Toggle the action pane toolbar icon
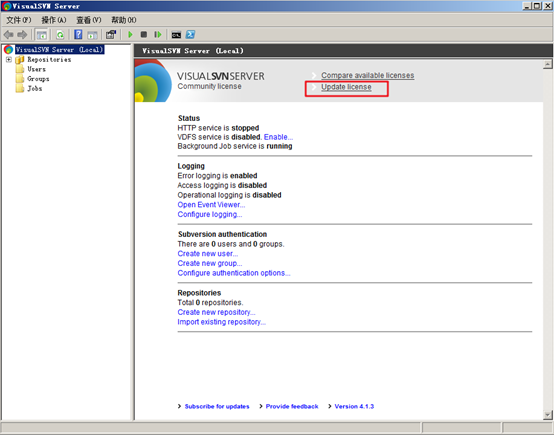554x435 pixels. coord(92,35)
